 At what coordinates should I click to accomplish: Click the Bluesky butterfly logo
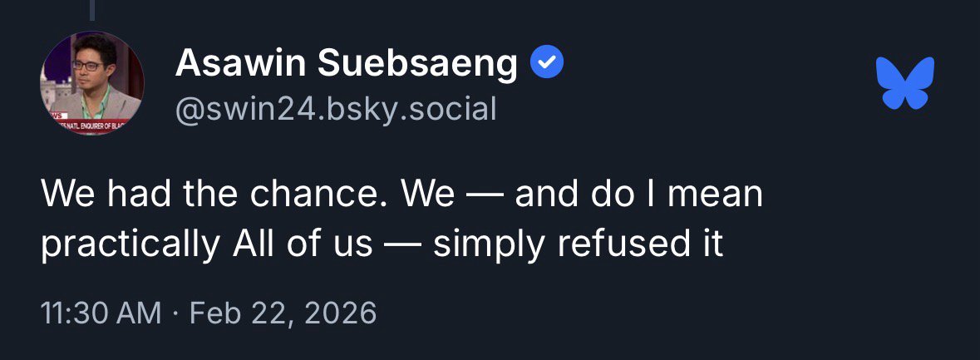tap(904, 82)
